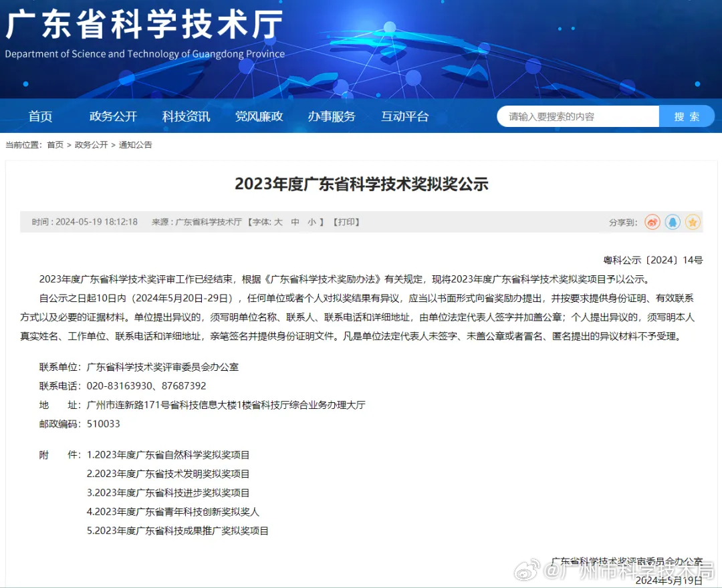Share the article to Weibo

pos(652,222)
